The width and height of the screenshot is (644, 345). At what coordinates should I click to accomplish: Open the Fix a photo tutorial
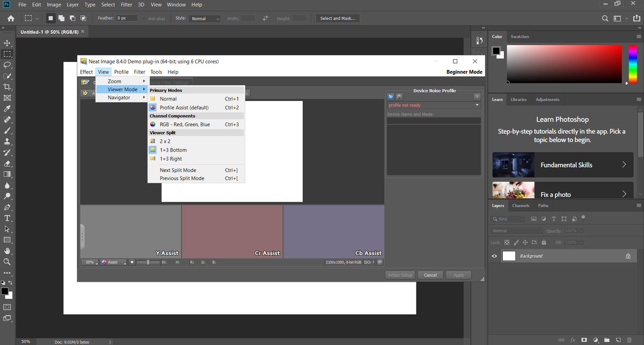(563, 190)
